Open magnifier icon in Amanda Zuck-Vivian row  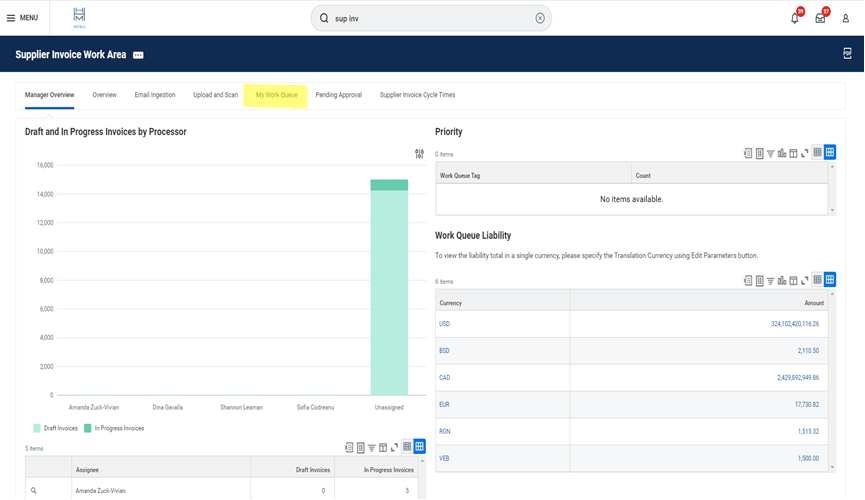(34, 491)
